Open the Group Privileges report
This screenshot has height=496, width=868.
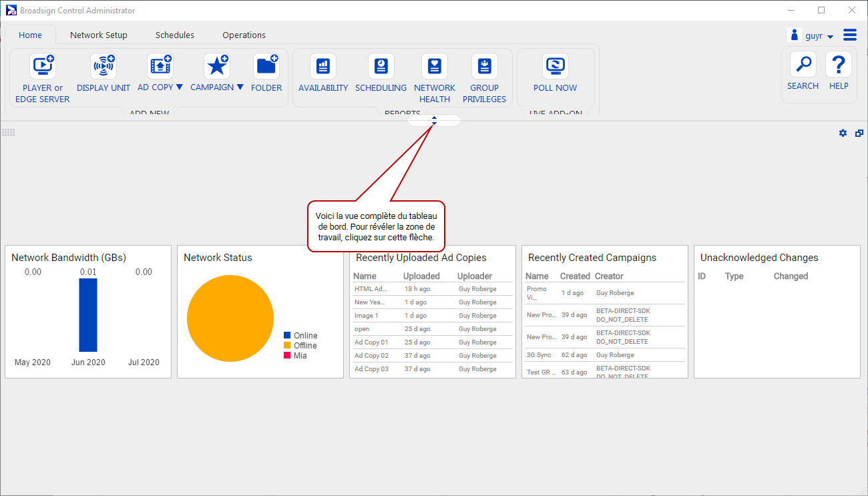pyautogui.click(x=484, y=66)
